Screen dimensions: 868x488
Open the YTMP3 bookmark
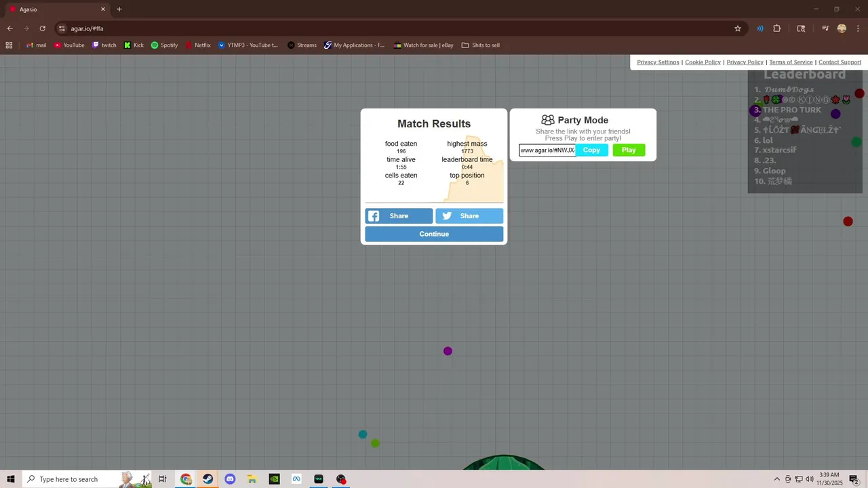pyautogui.click(x=248, y=45)
